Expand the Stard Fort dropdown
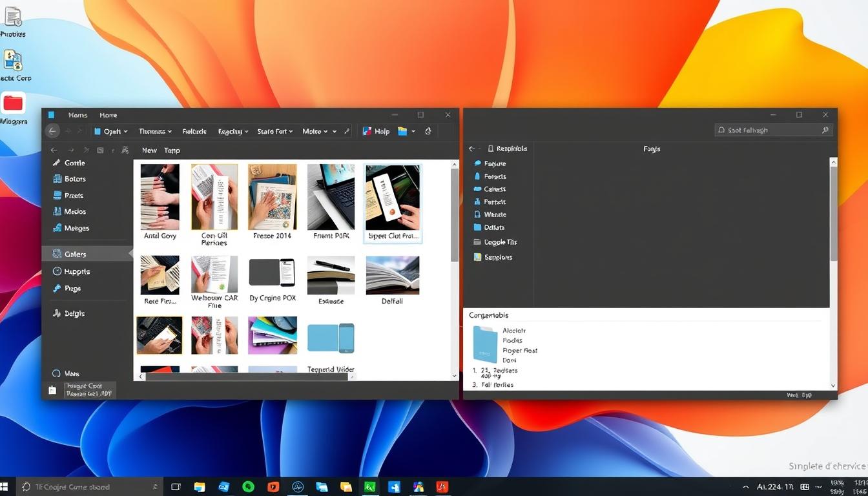Screen dimensions: 868x496 tap(275, 131)
